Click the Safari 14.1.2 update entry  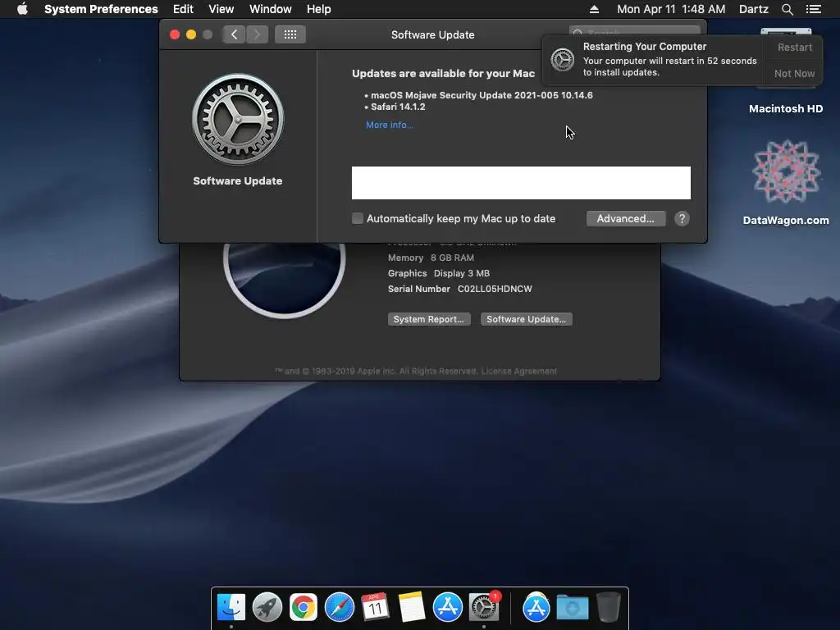click(x=398, y=107)
